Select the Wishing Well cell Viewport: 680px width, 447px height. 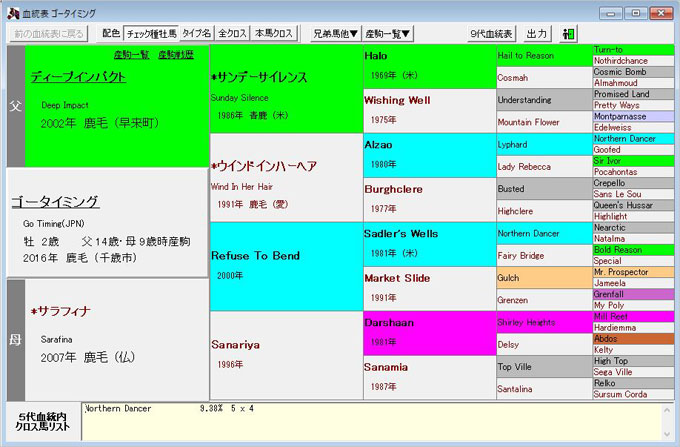pyautogui.click(x=430, y=111)
